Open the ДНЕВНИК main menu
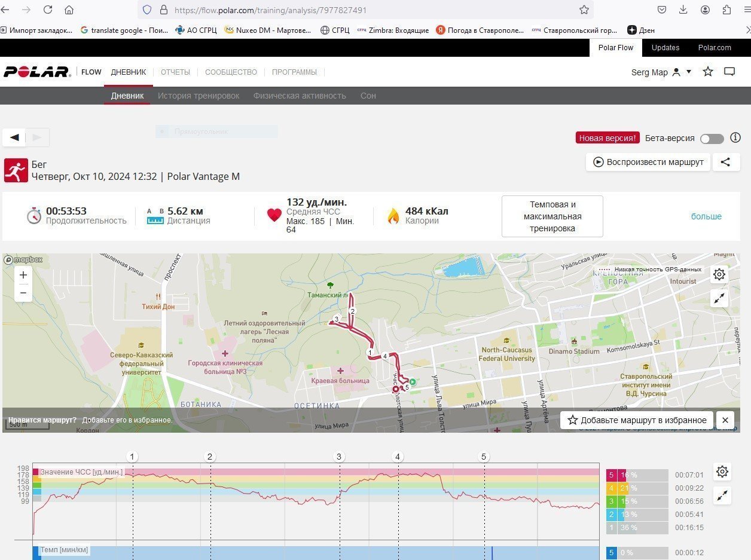The height and width of the screenshot is (560, 751). 128,72
